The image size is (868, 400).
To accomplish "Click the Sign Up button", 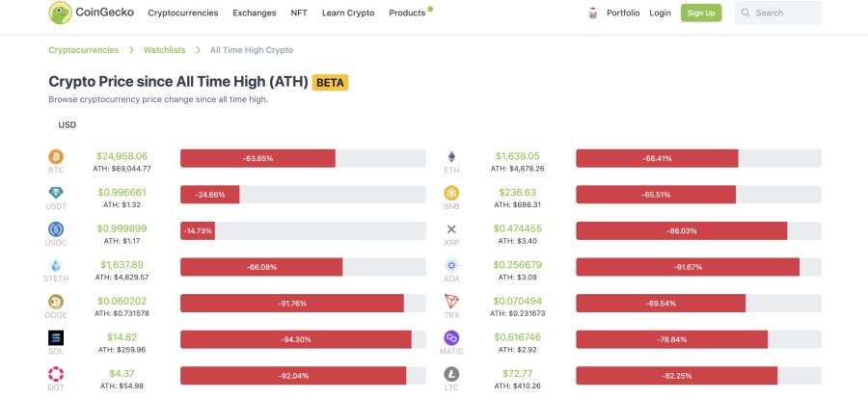I will 701,13.
